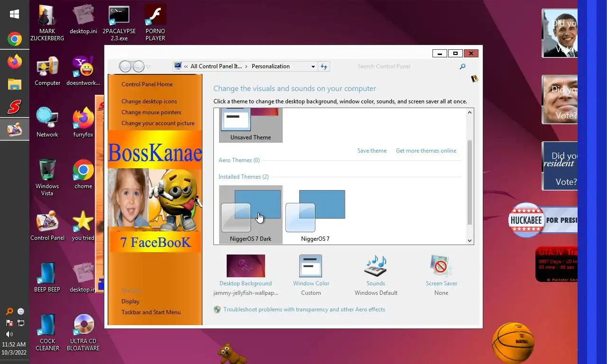Image resolution: width=607 pixels, height=364 pixels.
Task: Select the installed theme ending in 7 Dark
Action: click(x=250, y=215)
